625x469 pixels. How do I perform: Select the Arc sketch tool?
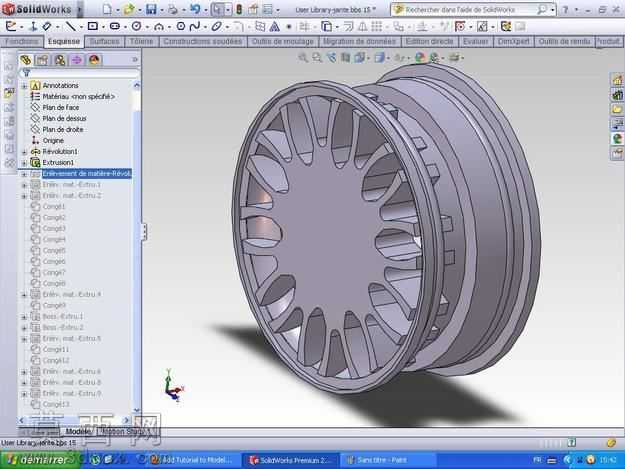point(159,27)
